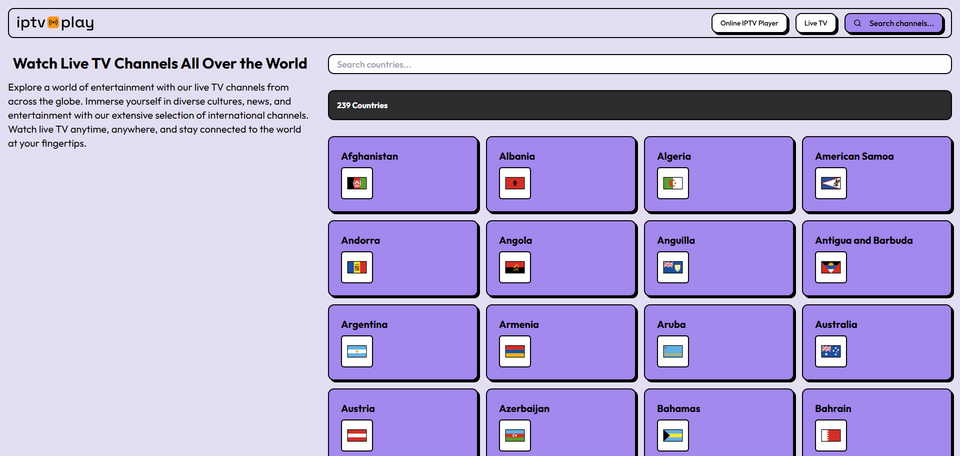Click the Bahrain country name
This screenshot has height=456, width=960.
tap(833, 408)
